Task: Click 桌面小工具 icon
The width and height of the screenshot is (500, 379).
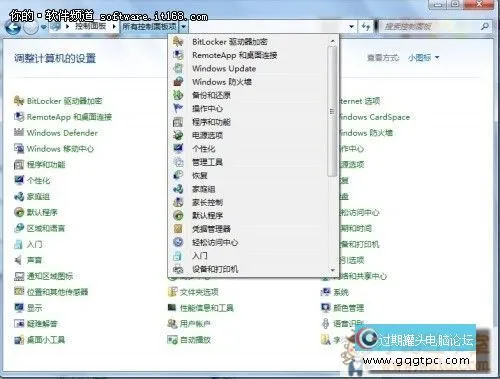Action: click(x=19, y=340)
